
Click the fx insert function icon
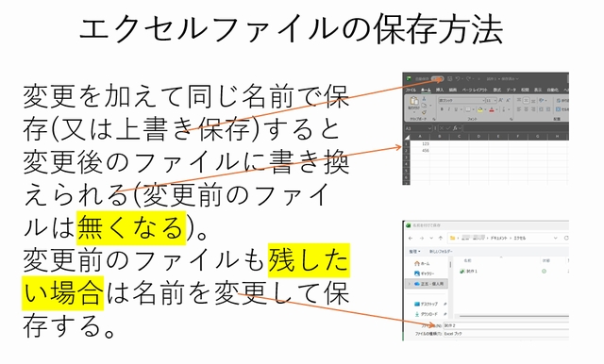455,128
